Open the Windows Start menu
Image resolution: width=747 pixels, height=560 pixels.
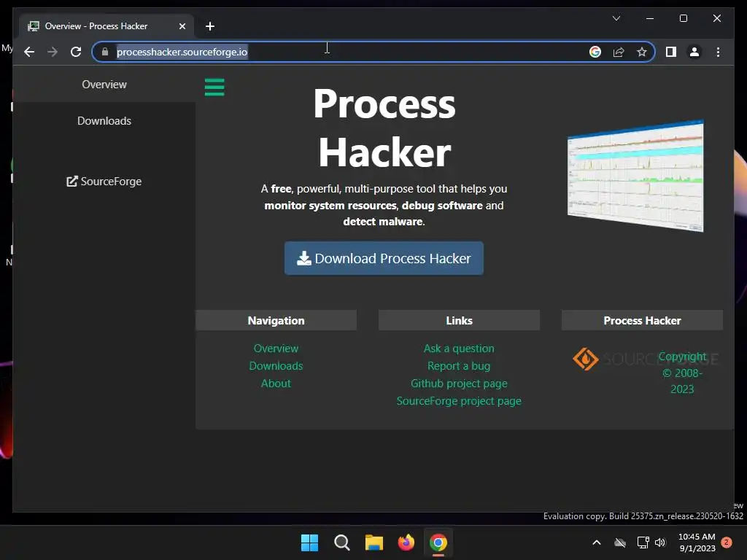[309, 542]
